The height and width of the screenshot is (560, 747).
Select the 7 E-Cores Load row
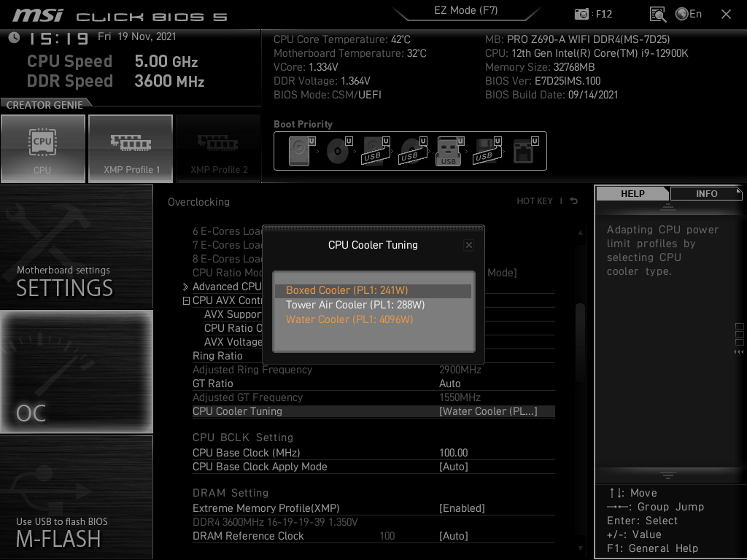[x=228, y=245]
